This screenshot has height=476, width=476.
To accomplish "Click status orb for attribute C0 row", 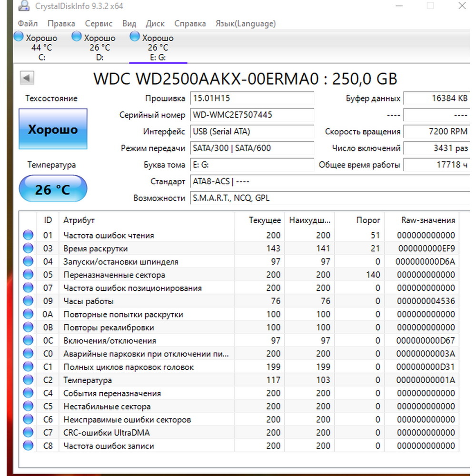I will coord(28,353).
